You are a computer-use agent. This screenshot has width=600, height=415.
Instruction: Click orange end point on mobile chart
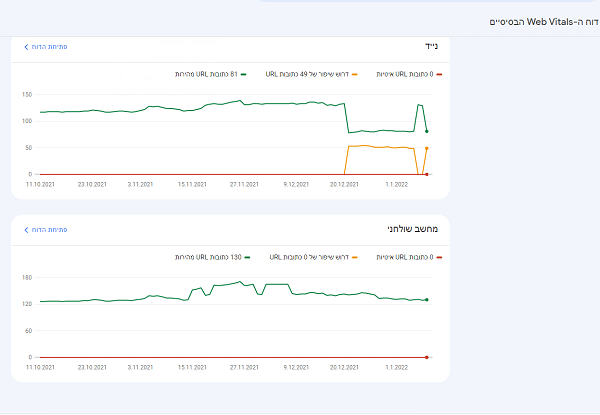pyautogui.click(x=427, y=148)
